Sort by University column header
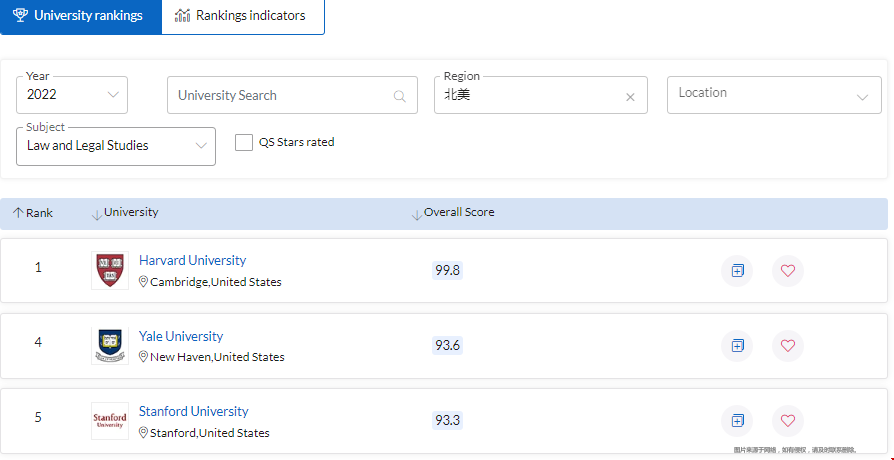894x460 pixels. (125, 213)
